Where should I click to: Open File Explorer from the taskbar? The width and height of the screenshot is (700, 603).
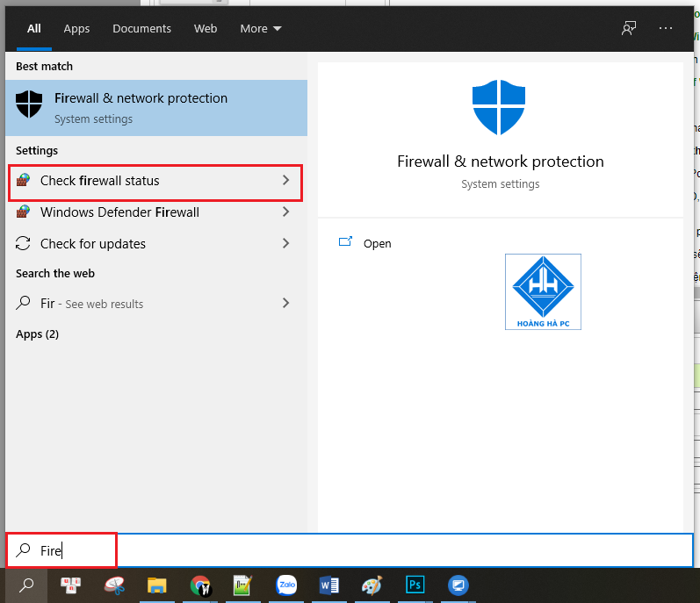click(x=156, y=585)
